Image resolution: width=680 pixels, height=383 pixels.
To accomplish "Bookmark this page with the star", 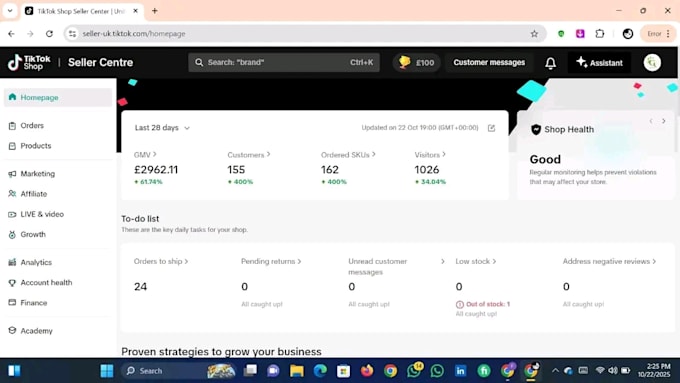I will 534,34.
